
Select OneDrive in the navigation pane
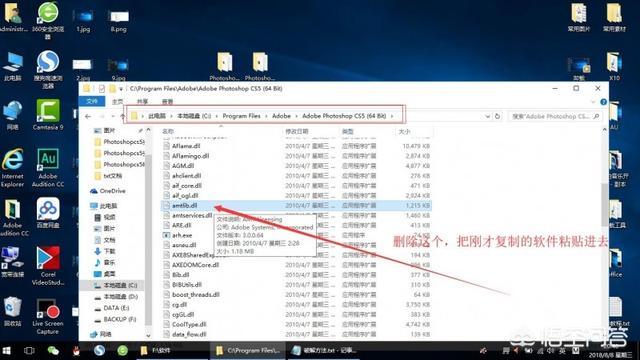click(108, 191)
